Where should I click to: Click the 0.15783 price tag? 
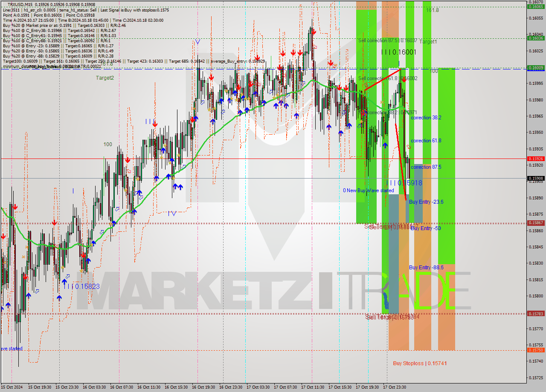click(536, 313)
